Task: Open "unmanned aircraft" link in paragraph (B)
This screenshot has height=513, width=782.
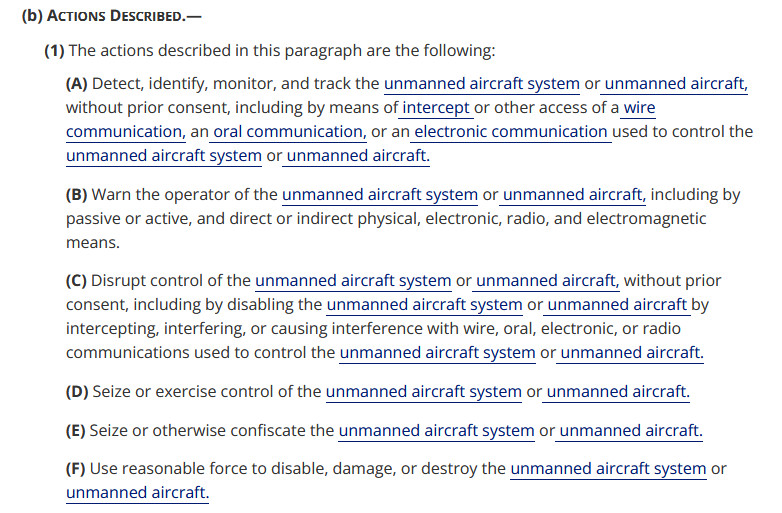Action: [572, 195]
